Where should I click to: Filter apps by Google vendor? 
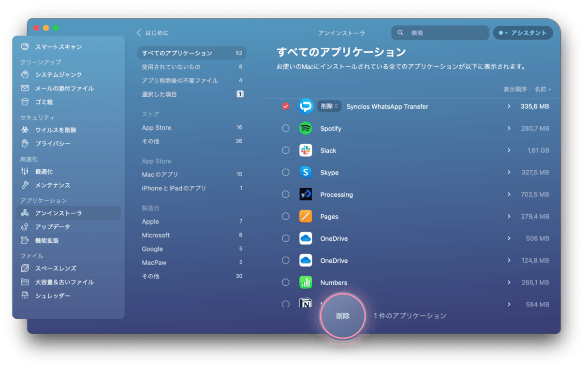tap(192, 249)
